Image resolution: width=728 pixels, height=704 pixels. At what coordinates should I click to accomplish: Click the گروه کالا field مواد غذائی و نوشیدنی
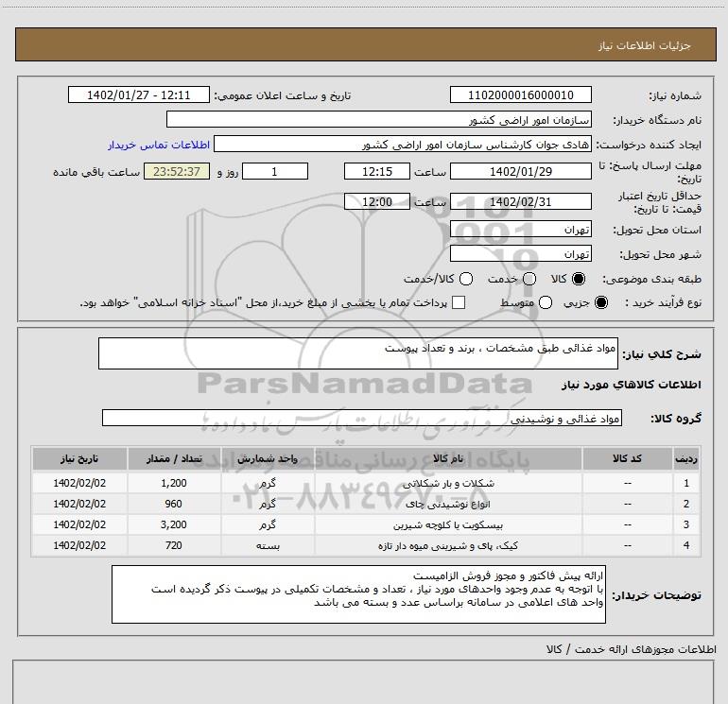click(362, 418)
